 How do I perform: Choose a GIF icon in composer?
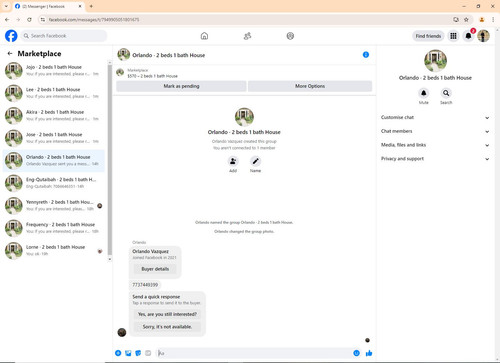click(148, 353)
